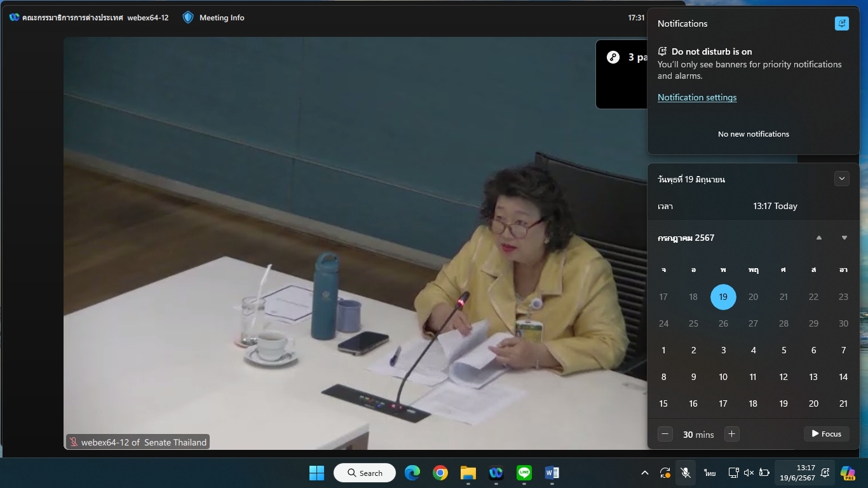The height and width of the screenshot is (488, 868).
Task: Show hidden system tray icons
Action: (x=645, y=473)
